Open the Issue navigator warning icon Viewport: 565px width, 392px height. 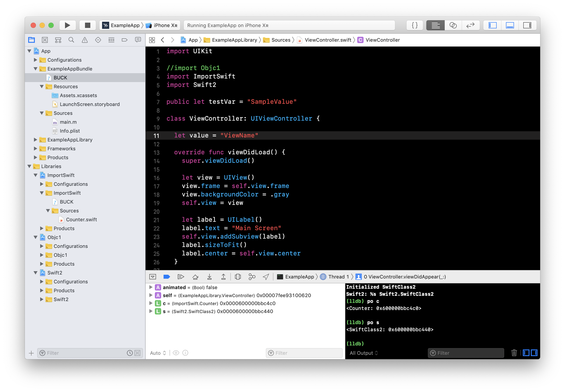(85, 40)
